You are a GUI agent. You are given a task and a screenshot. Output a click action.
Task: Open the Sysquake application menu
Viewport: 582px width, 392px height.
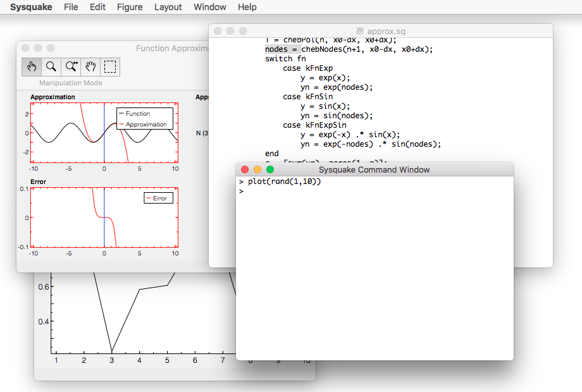coord(31,7)
